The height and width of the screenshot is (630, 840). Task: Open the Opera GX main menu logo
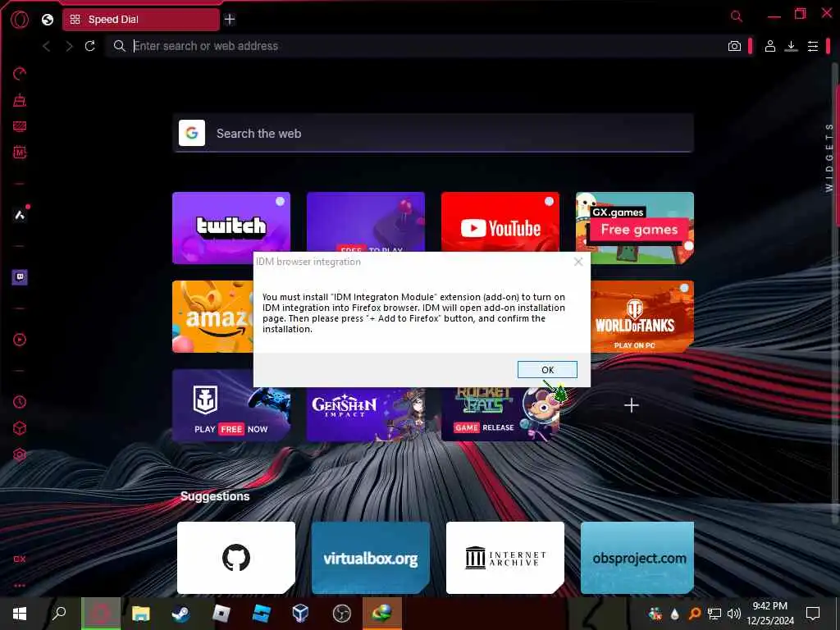20,20
